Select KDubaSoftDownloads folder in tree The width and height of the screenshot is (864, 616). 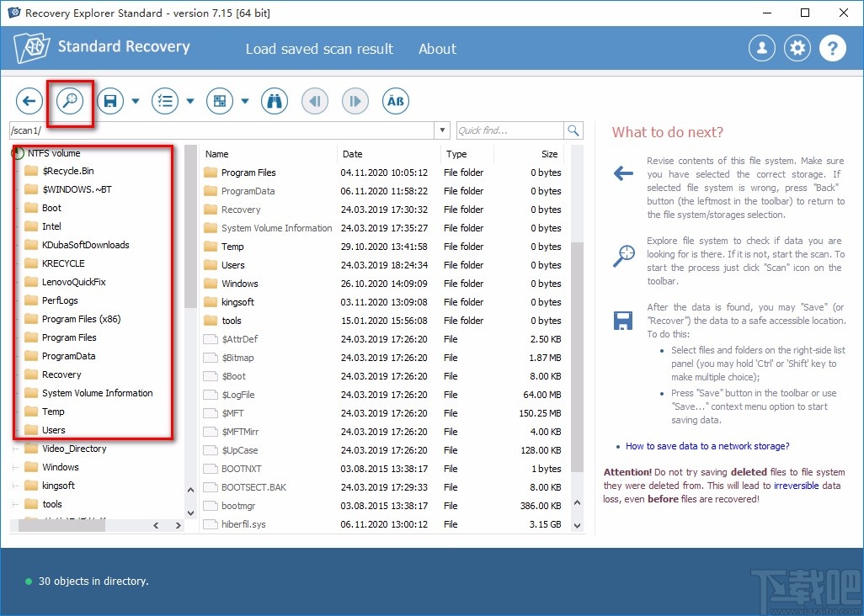(85, 245)
